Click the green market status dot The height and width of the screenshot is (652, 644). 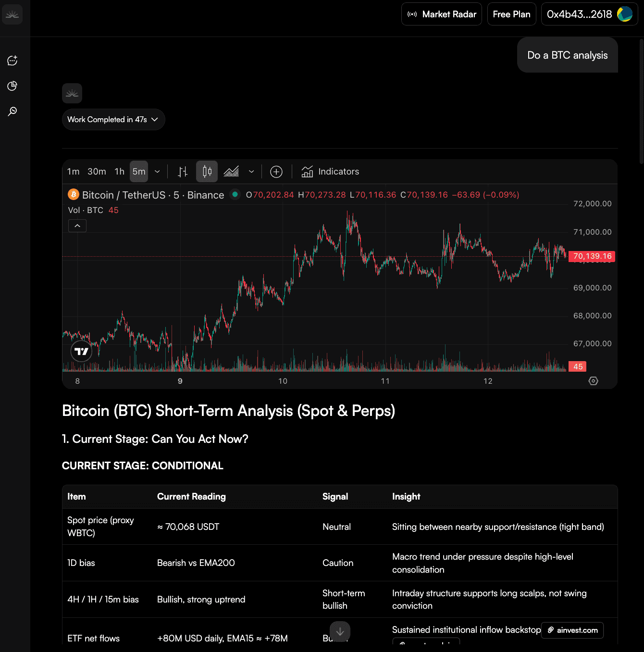pyautogui.click(x=235, y=194)
